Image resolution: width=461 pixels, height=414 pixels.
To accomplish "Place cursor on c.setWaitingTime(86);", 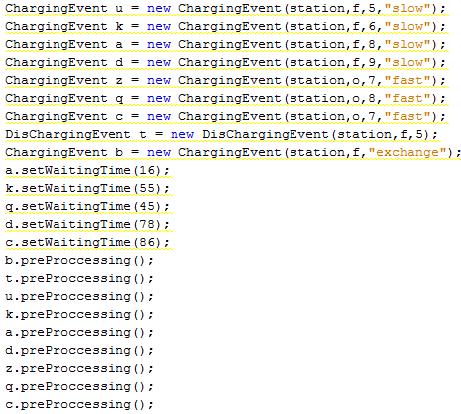I will [88, 243].
